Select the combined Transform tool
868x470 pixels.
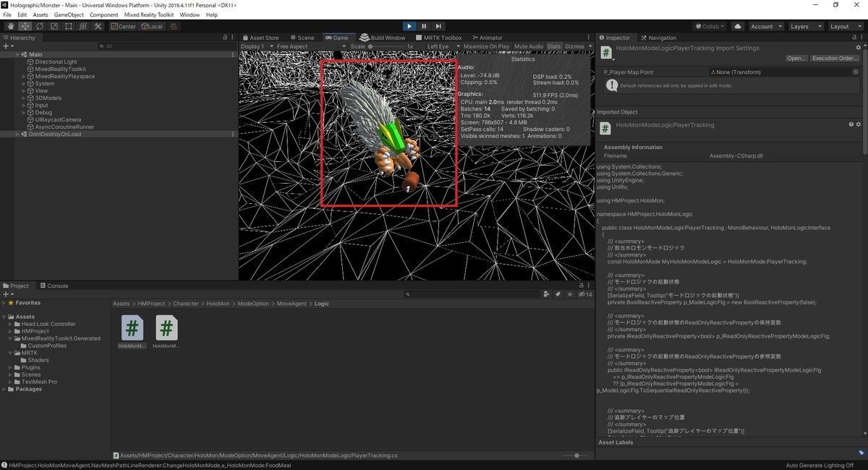[x=82, y=26]
